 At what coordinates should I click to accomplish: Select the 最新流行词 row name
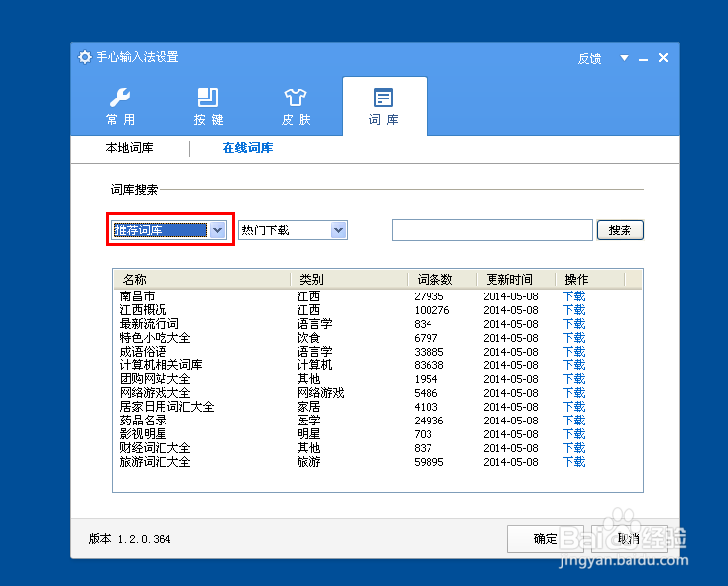coord(150,324)
